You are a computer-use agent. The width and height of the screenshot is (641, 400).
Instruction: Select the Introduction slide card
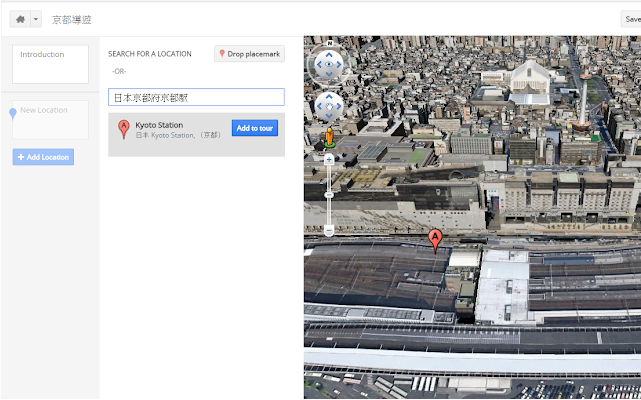(50, 63)
